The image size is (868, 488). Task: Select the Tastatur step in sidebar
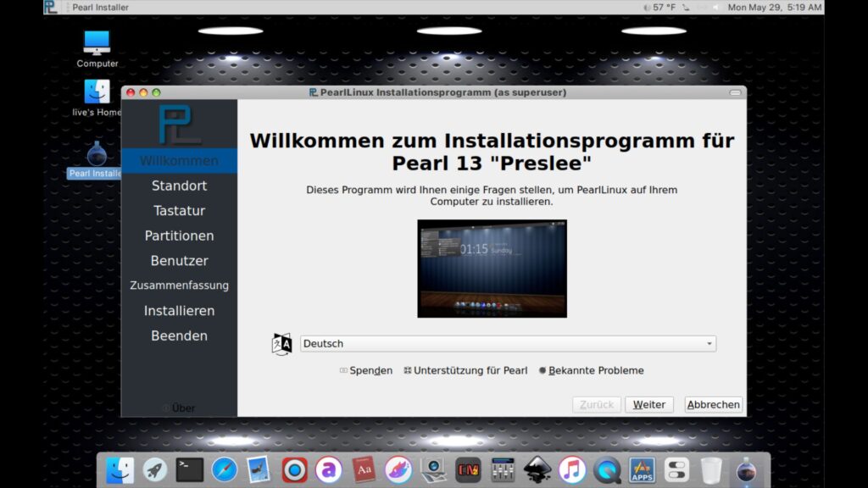click(179, 211)
